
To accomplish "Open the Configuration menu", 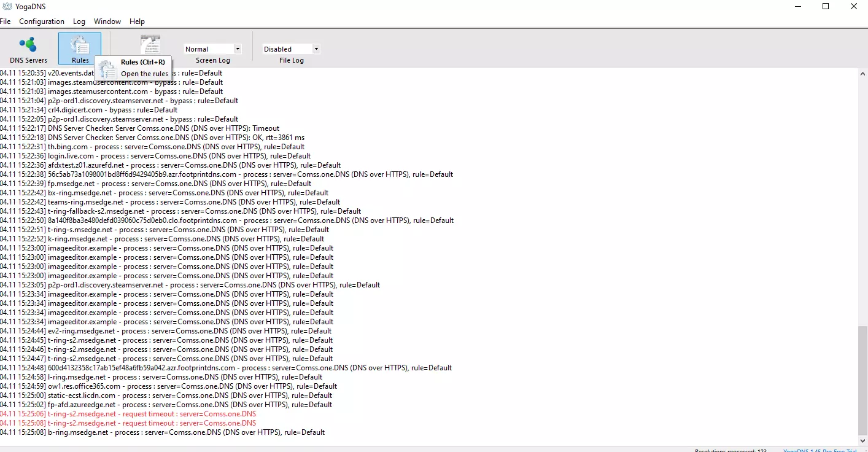I will (x=42, y=21).
